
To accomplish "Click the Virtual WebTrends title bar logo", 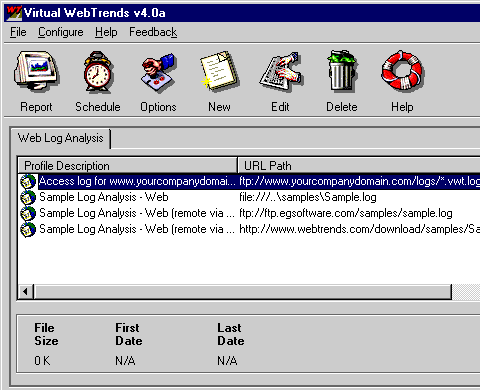I will pyautogui.click(x=14, y=13).
